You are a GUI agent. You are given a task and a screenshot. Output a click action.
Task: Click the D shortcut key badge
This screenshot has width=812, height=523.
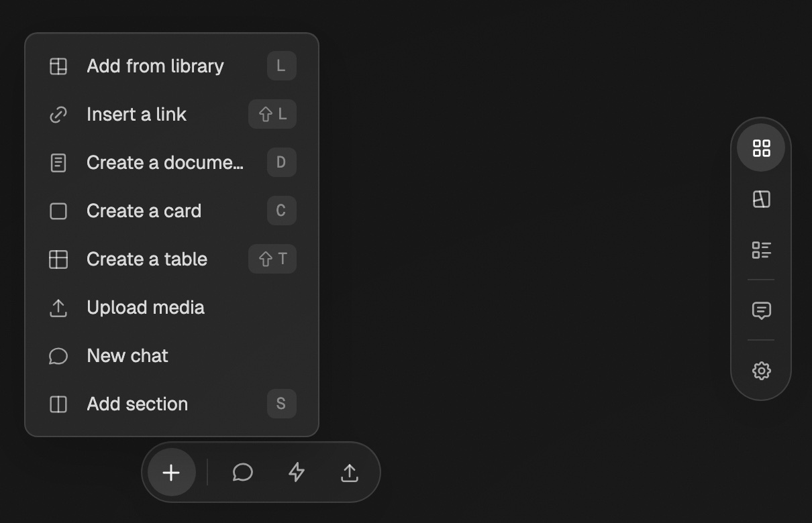281,162
